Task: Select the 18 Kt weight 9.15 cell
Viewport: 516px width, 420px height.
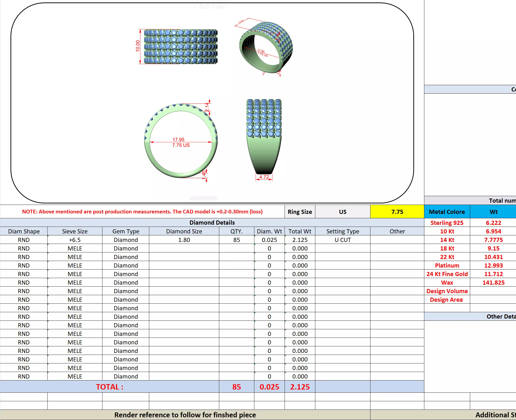Action: [493, 248]
